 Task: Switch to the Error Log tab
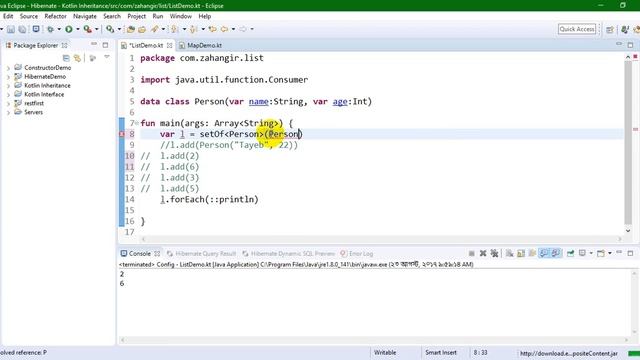coord(357,253)
